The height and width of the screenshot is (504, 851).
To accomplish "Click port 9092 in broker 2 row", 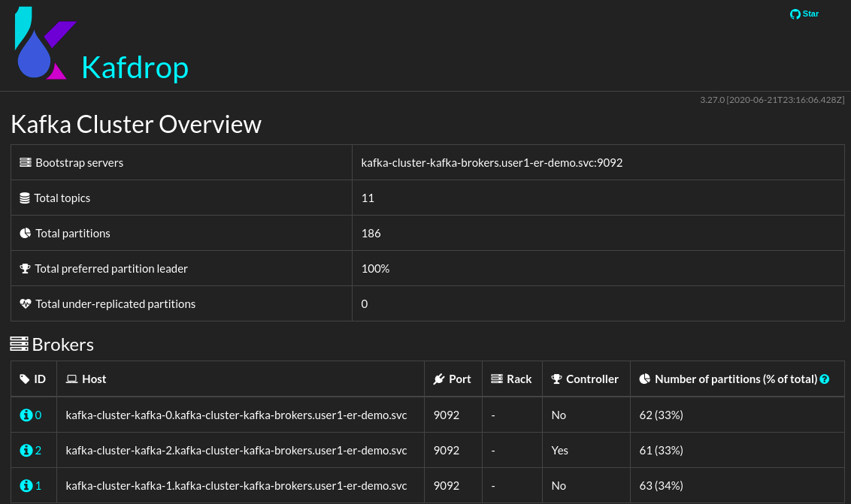I will tap(446, 450).
